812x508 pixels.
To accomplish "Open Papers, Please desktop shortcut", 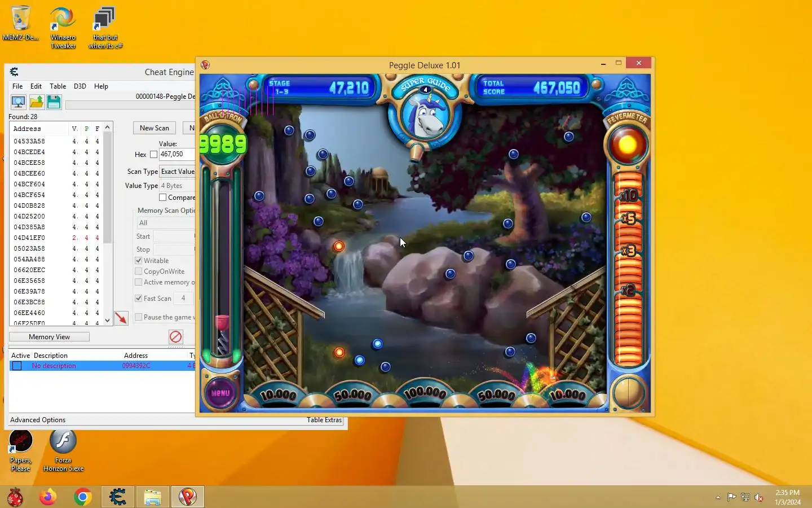I will pyautogui.click(x=21, y=451).
